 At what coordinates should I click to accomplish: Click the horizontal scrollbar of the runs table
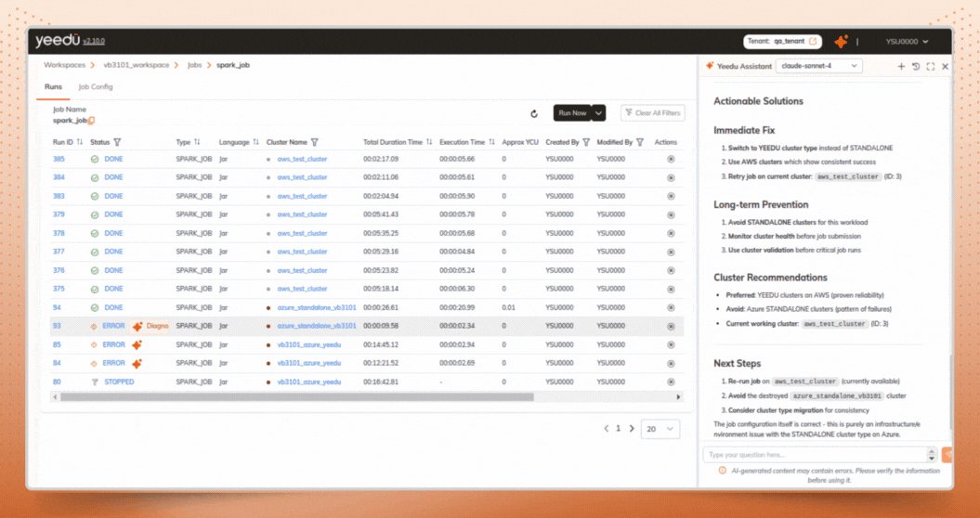click(297, 396)
